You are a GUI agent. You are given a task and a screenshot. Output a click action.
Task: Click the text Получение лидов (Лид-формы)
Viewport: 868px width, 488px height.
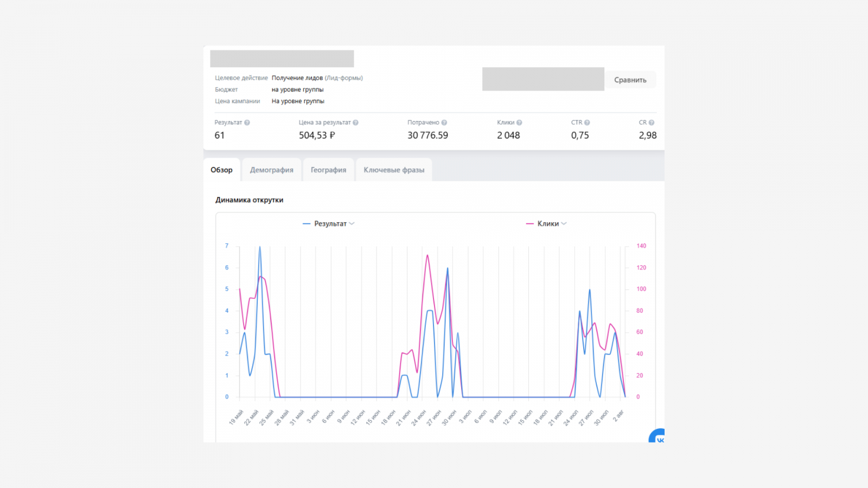point(317,78)
